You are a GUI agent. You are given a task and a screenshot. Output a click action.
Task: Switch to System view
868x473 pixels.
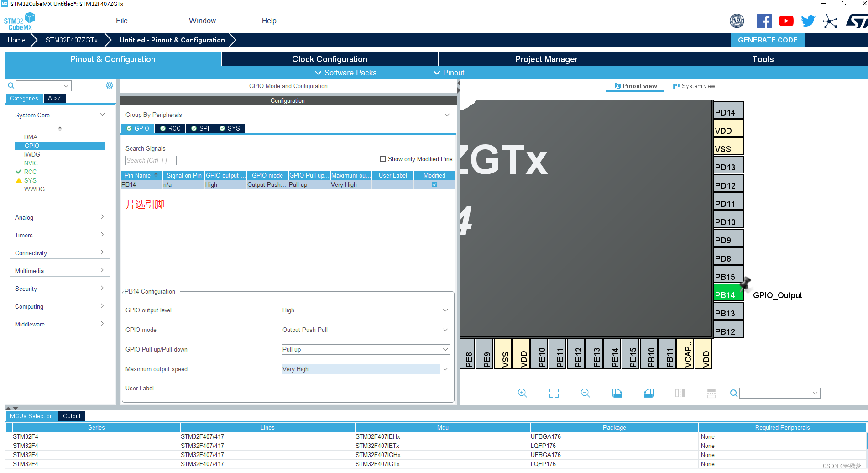pyautogui.click(x=694, y=86)
